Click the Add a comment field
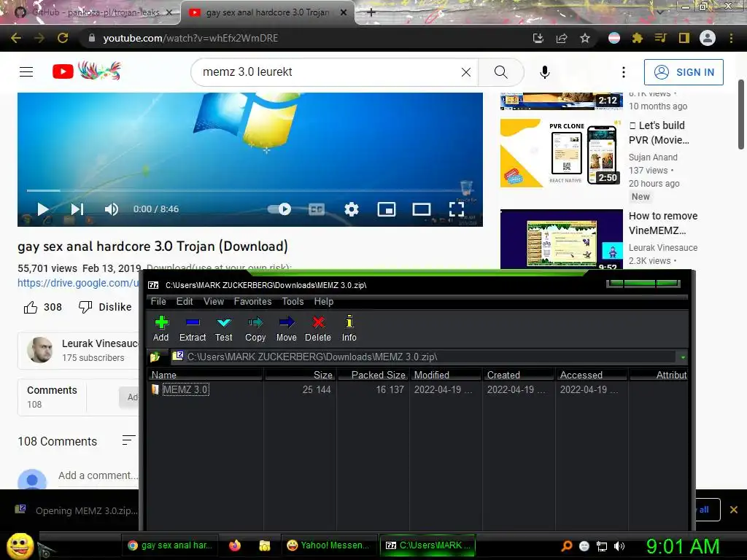This screenshot has height=560, width=747. coord(98,475)
